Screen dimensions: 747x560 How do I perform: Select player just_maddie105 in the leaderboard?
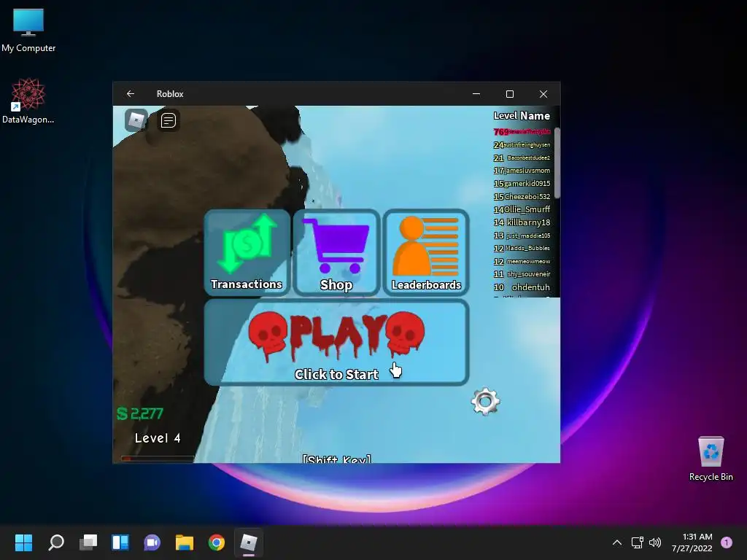(x=522, y=236)
